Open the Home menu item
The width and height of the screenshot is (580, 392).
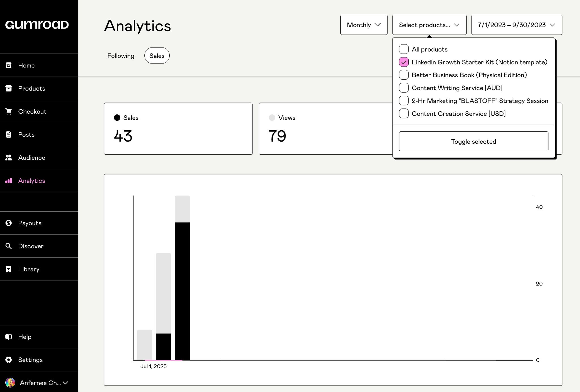coord(39,65)
